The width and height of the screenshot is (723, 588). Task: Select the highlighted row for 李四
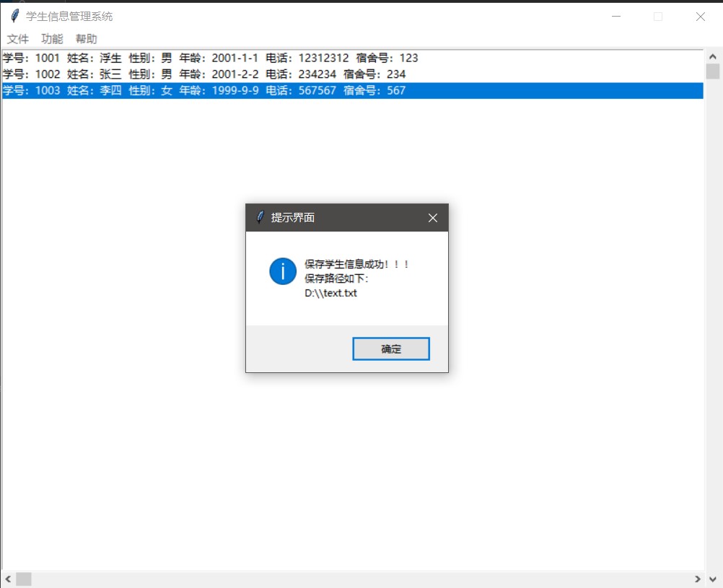353,90
